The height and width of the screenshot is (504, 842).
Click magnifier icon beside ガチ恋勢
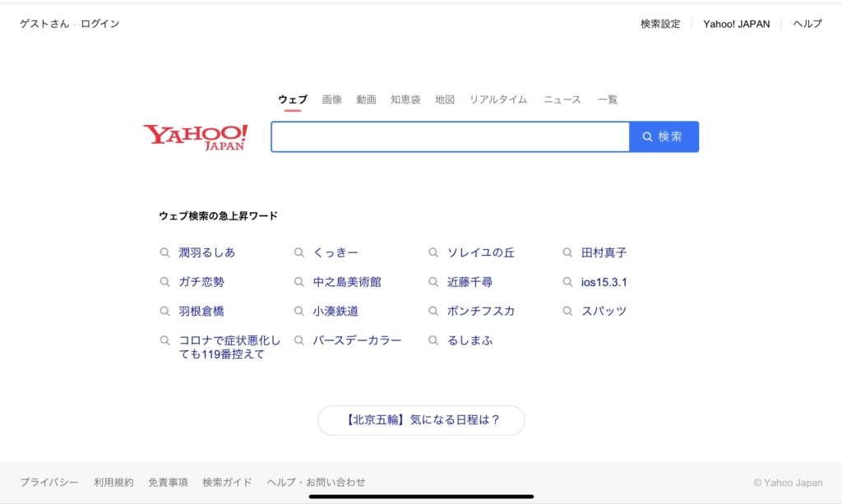164,282
